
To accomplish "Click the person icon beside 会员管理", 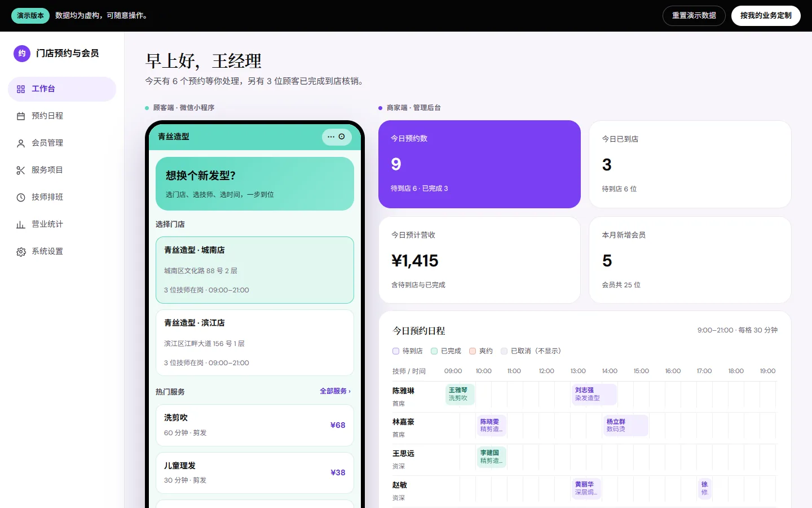I will (21, 143).
